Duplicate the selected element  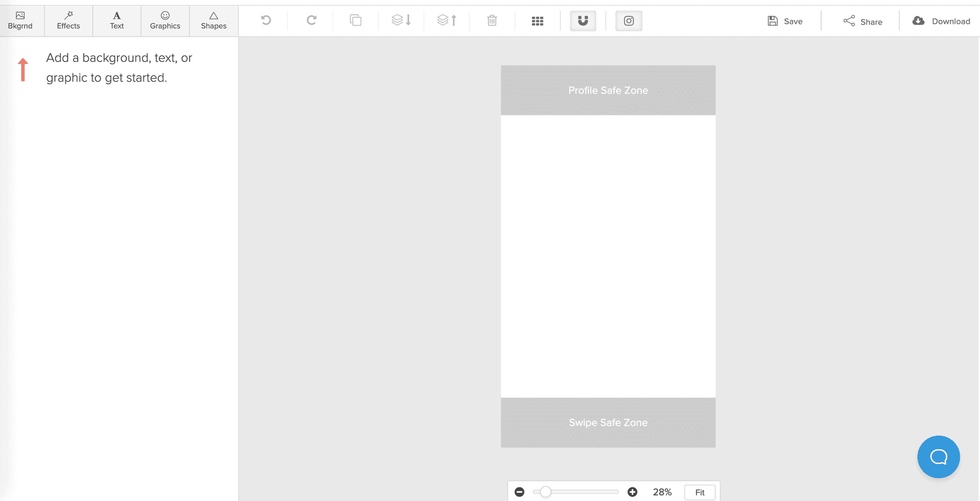(356, 20)
